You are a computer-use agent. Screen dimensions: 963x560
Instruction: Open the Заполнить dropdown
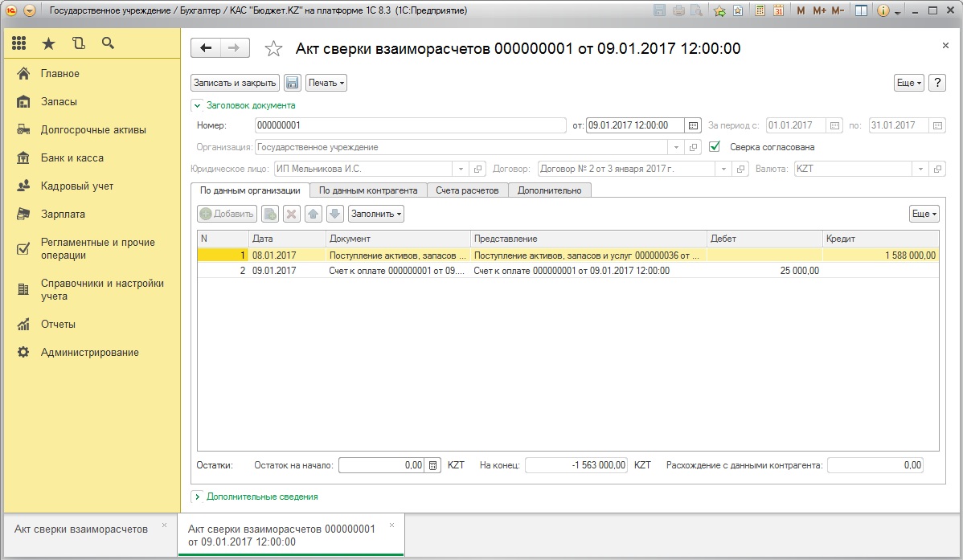(x=376, y=214)
